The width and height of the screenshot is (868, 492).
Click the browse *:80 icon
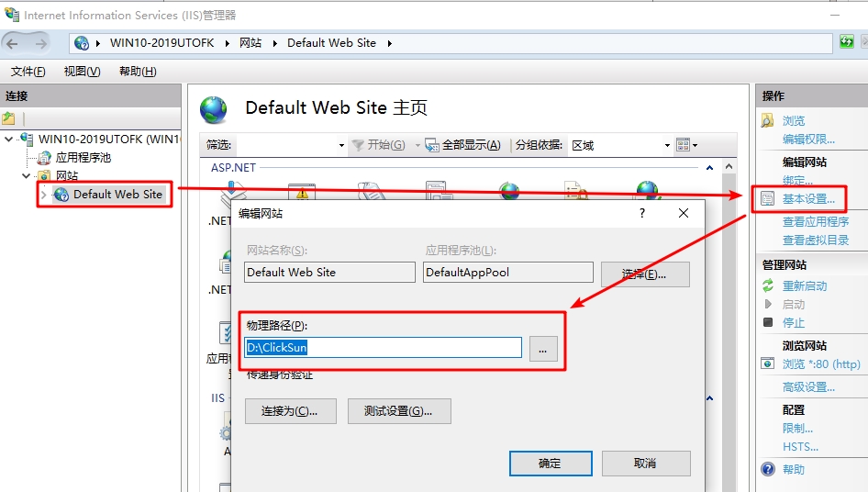pyautogui.click(x=768, y=363)
